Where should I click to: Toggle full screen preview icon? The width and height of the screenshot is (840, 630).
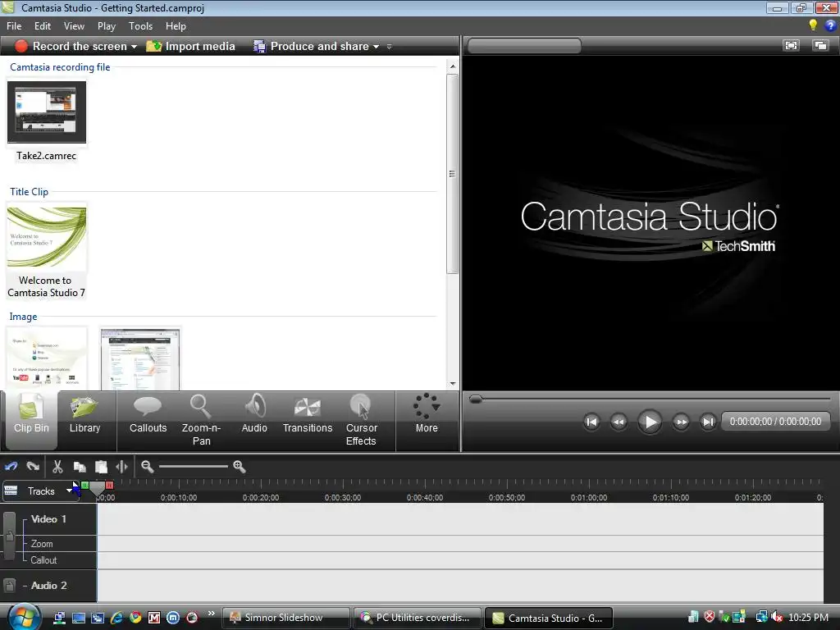(791, 46)
